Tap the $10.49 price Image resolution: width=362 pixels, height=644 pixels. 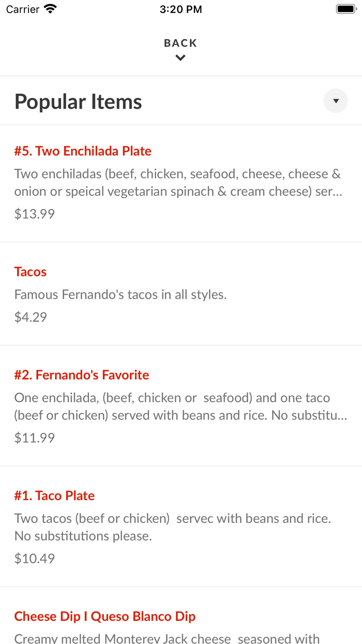pos(35,559)
